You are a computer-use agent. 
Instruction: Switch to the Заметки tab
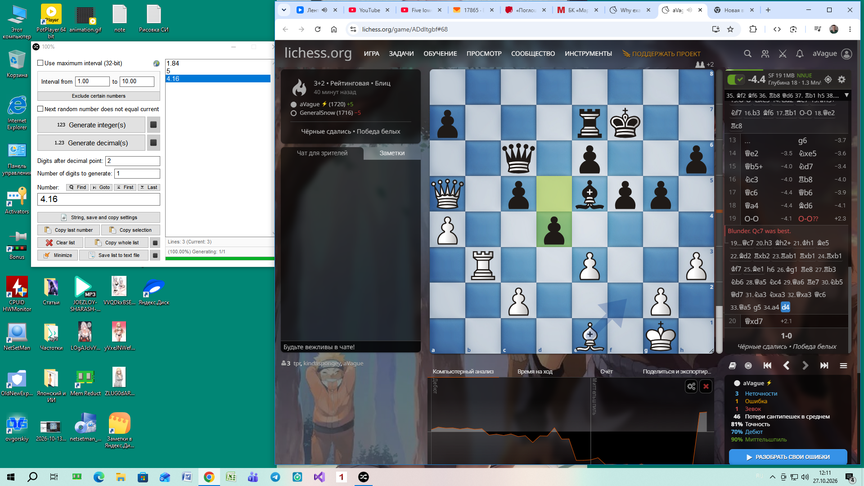[x=392, y=153]
